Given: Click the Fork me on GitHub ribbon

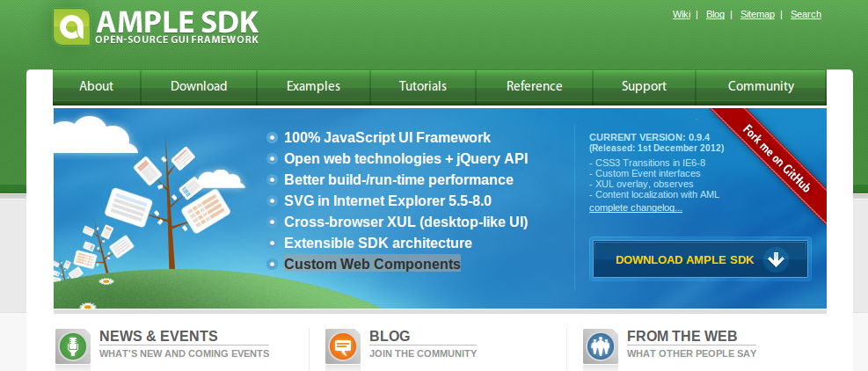Looking at the screenshot, I should (x=776, y=158).
